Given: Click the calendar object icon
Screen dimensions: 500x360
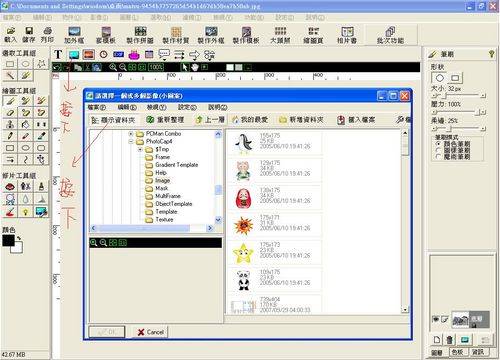Looking at the screenshot, I should click(x=149, y=54).
